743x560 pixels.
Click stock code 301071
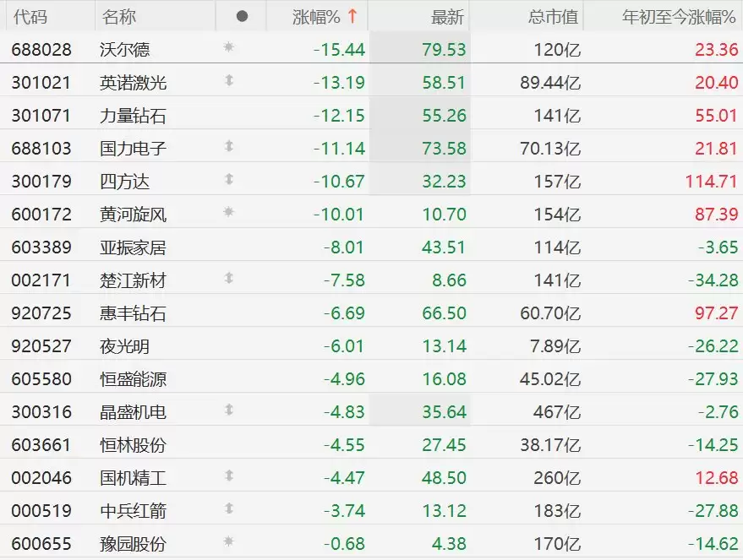pos(41,116)
